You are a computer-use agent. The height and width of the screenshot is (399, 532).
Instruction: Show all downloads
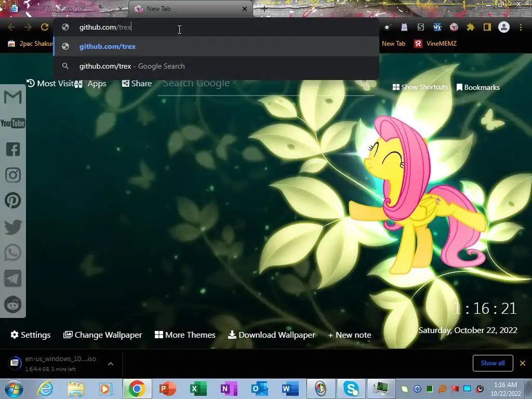coord(493,363)
